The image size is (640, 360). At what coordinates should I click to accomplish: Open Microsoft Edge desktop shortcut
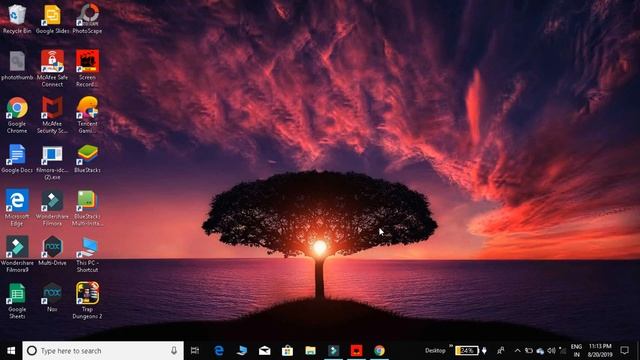(x=17, y=207)
